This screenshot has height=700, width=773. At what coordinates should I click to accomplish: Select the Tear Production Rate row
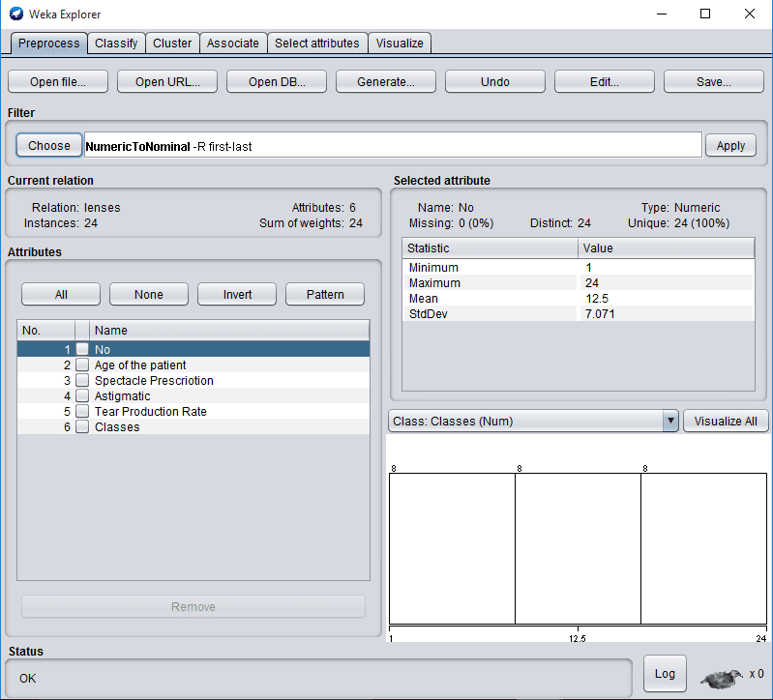tap(193, 411)
